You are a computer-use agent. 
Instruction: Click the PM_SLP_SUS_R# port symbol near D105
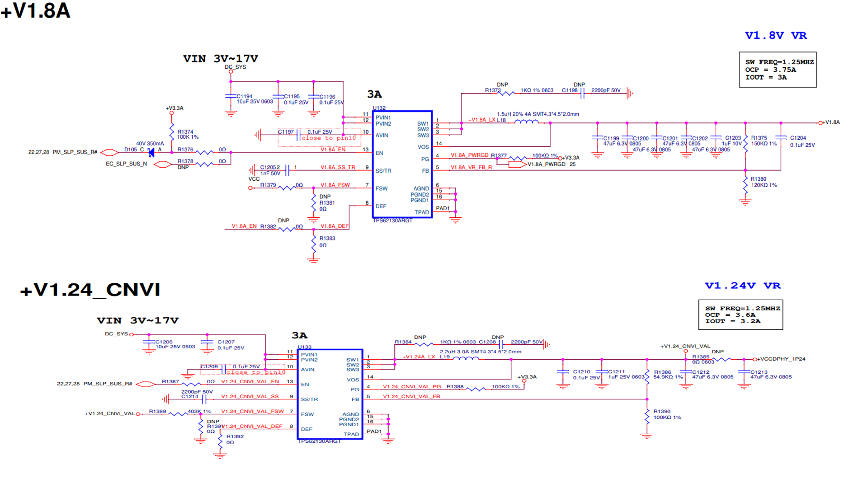tap(110, 153)
